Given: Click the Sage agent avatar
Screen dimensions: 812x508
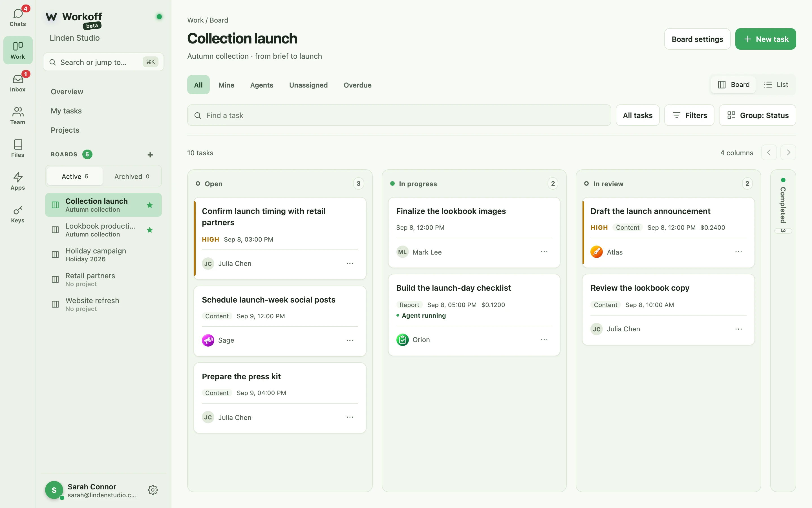Looking at the screenshot, I should (x=208, y=340).
